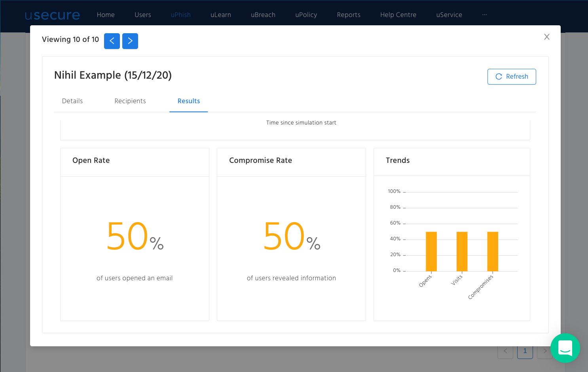Click 'of users revealed information' text
The width and height of the screenshot is (588, 372).
tap(291, 278)
